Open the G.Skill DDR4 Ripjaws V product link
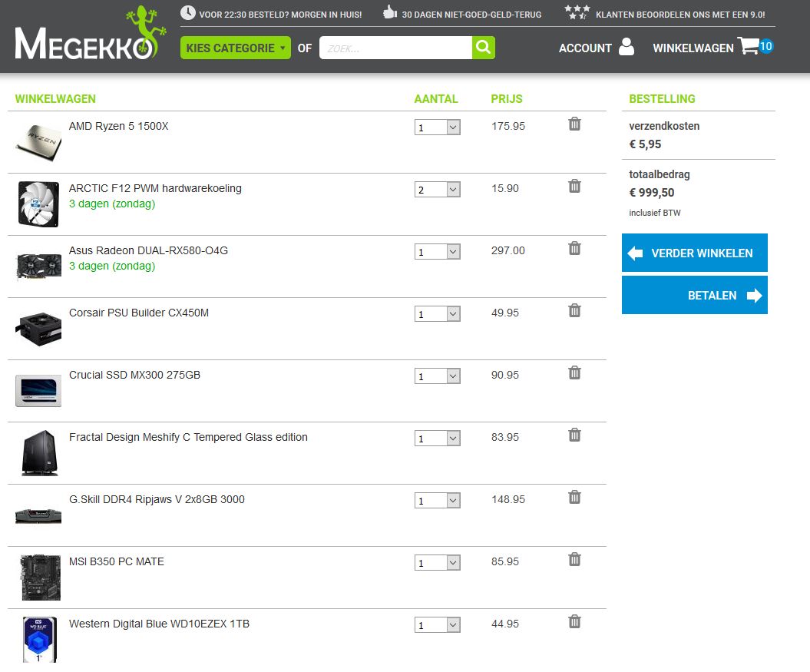The width and height of the screenshot is (810, 672). 157,499
